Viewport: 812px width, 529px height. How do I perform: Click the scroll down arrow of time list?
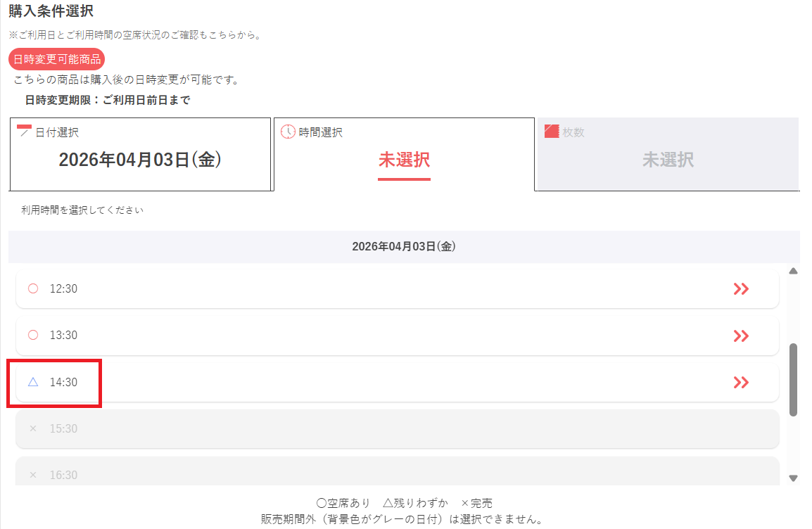(x=794, y=478)
